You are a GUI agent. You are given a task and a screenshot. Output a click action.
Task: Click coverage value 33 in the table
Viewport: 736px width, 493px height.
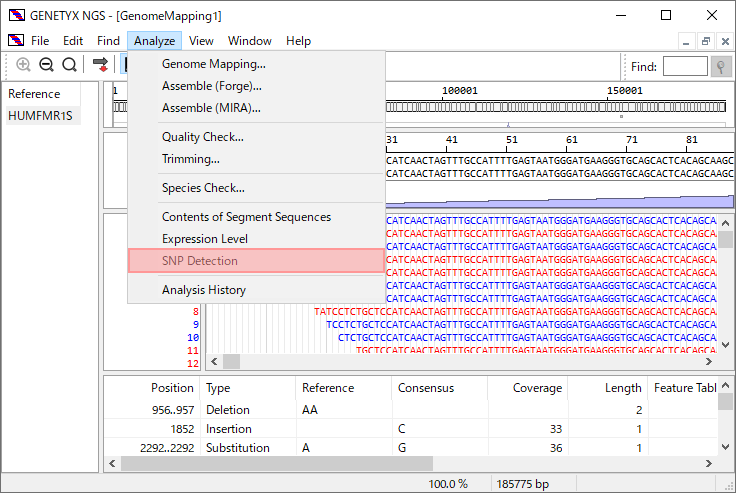click(556, 429)
